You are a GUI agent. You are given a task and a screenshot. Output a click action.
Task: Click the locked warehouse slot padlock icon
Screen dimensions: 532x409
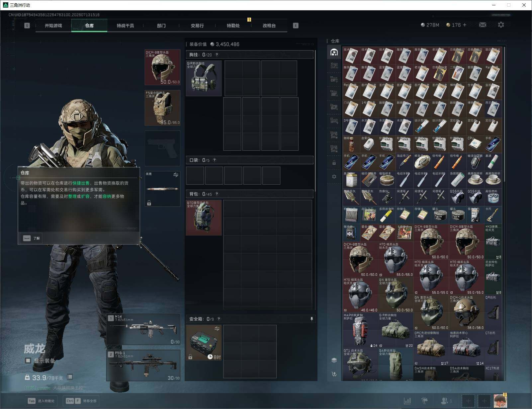click(334, 163)
